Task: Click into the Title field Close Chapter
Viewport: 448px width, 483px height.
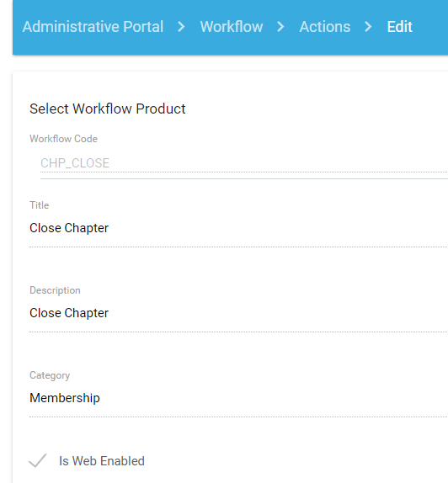Action: 238,228
